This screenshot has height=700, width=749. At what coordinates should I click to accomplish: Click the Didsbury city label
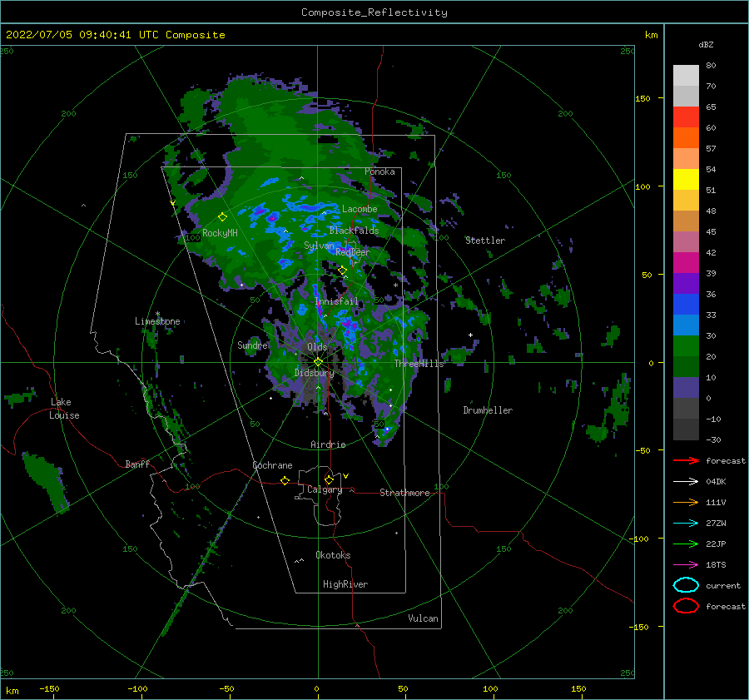tap(314, 373)
